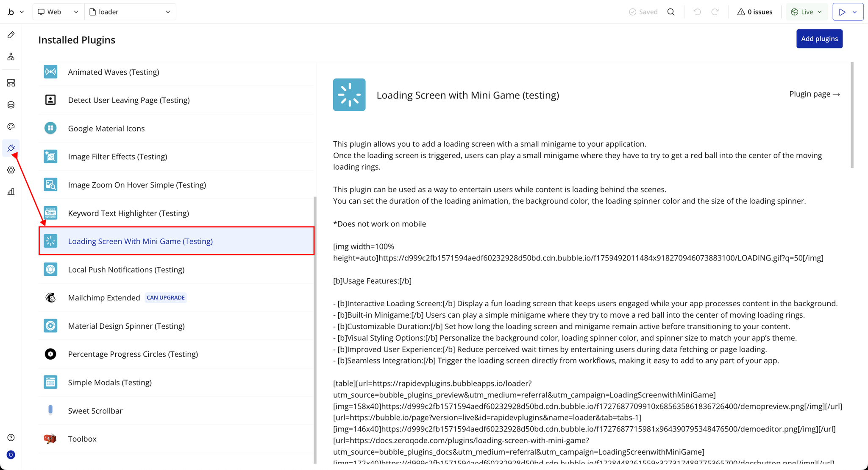Image resolution: width=868 pixels, height=470 pixels.
Task: Click the 0 issues indicator
Action: 755,12
